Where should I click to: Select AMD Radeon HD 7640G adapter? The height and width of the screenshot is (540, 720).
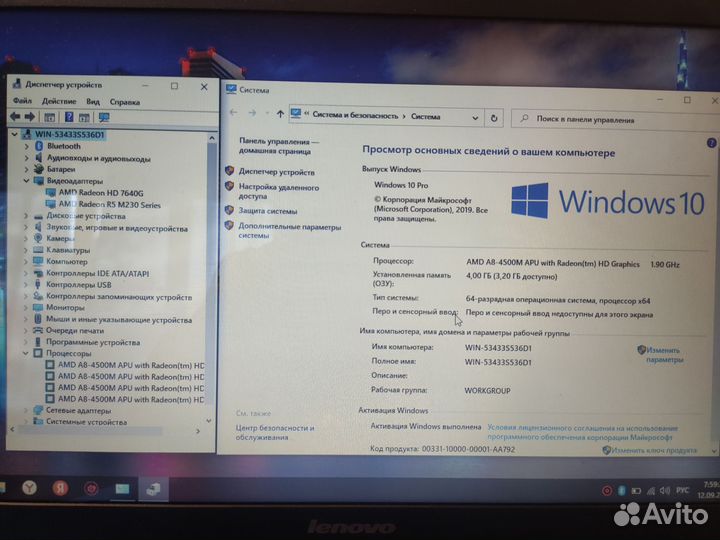pos(101,193)
